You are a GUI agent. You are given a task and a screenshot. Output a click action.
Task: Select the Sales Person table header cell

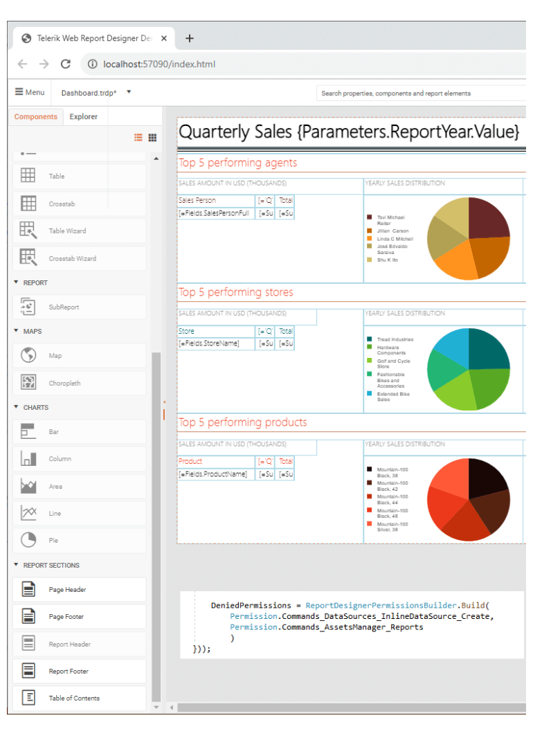point(216,200)
